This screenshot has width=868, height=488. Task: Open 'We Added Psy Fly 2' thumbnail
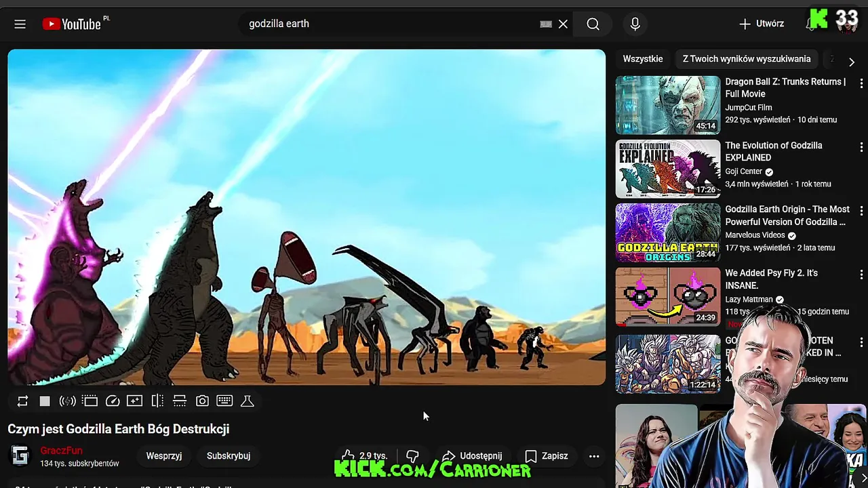(x=668, y=296)
